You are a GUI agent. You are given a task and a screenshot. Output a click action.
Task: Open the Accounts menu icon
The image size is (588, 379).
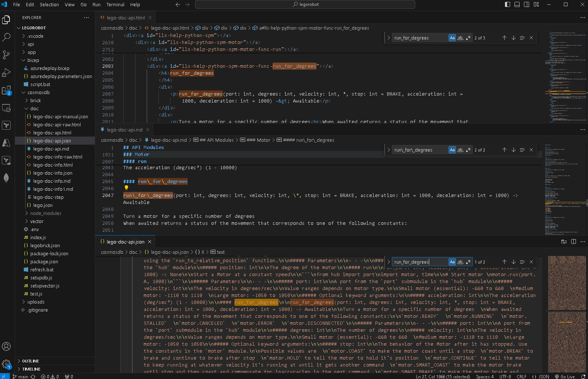(6, 346)
